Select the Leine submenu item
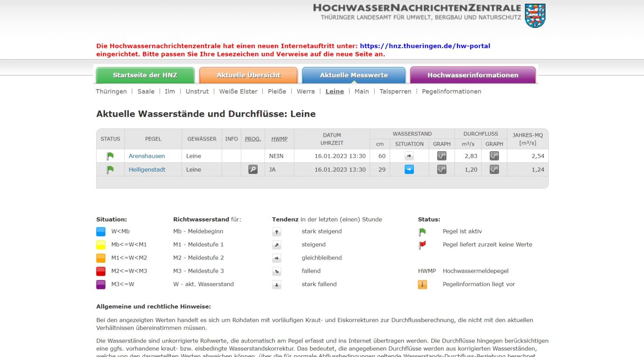 click(335, 91)
